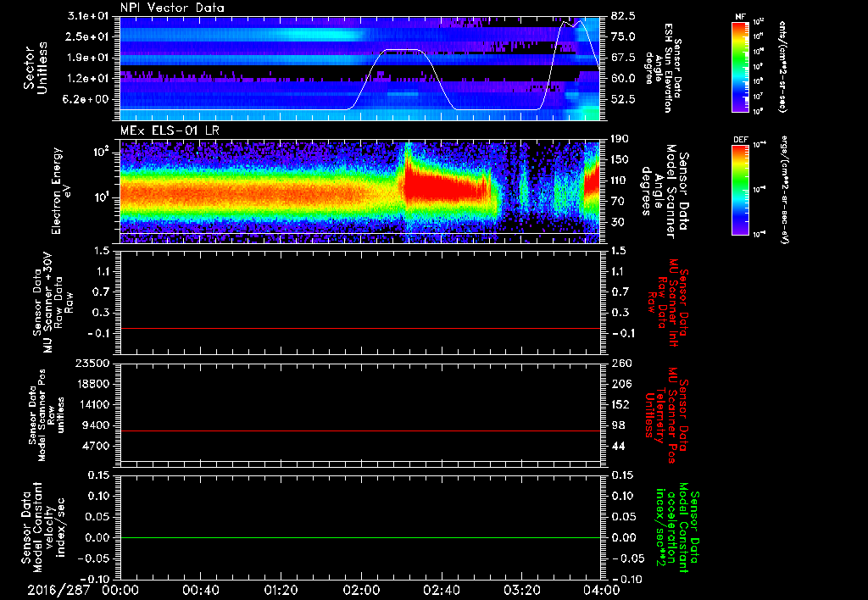The width and height of the screenshot is (868, 600).
Task: Click the 1.9e+01 sector tick label
Action: (88, 58)
